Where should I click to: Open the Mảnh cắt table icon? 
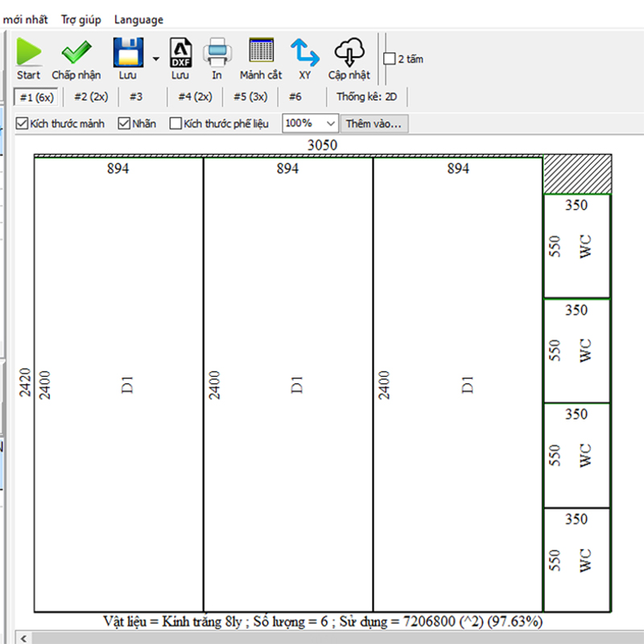tap(261, 53)
